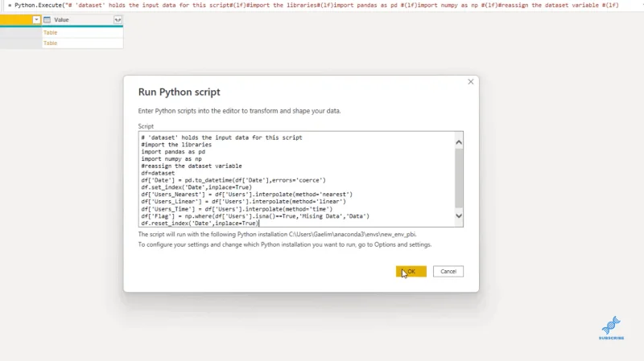
Task: Click the df.reset_index script line
Action: point(200,224)
